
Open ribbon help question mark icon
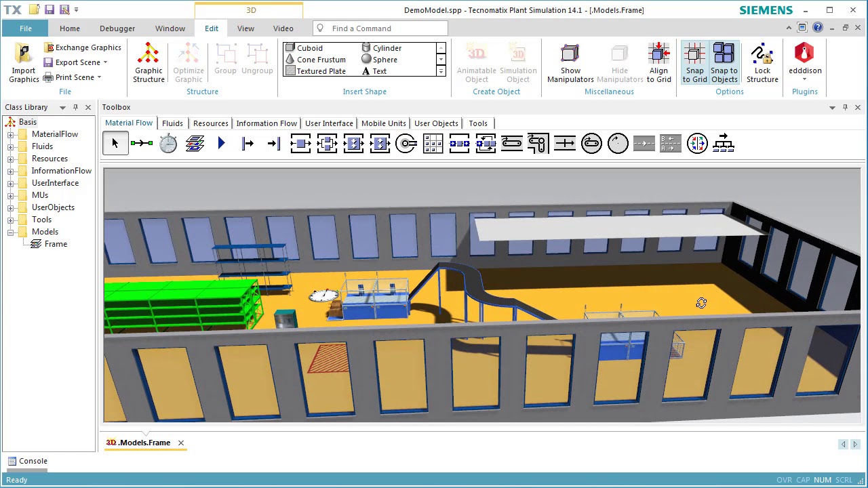pyautogui.click(x=818, y=28)
